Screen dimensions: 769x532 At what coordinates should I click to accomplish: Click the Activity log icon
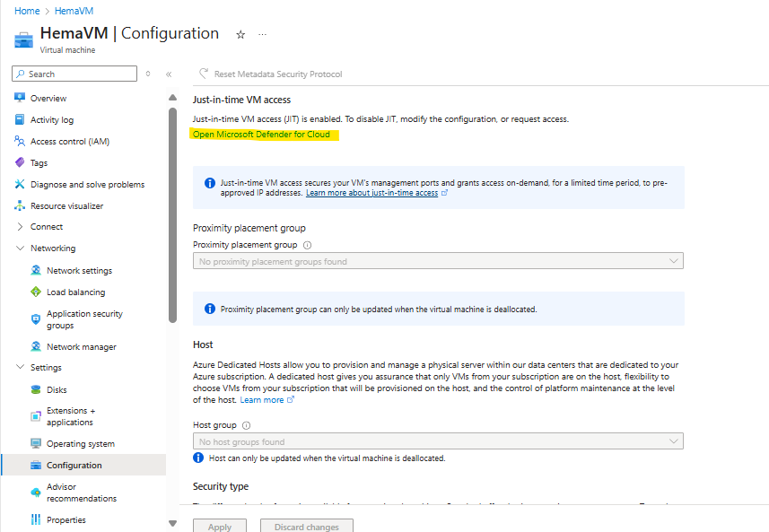(x=20, y=119)
